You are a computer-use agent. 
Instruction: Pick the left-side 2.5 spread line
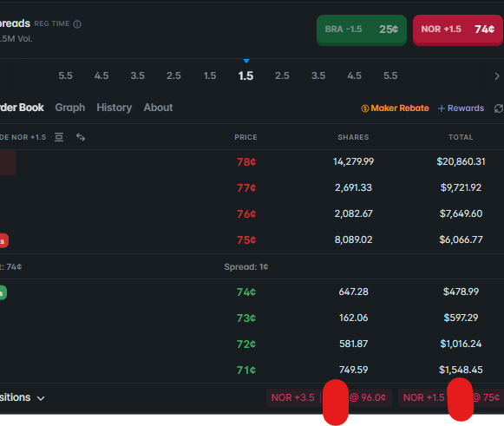(173, 75)
